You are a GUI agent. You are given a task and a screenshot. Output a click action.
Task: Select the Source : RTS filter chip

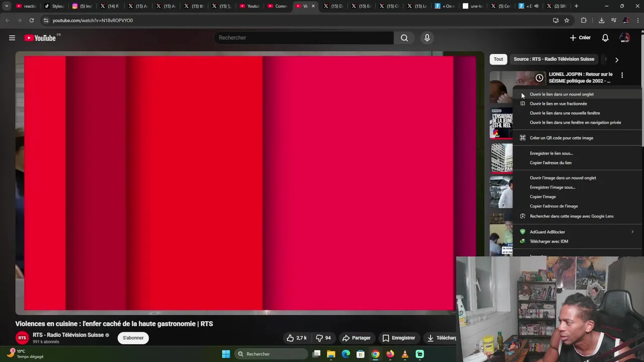pyautogui.click(x=554, y=59)
